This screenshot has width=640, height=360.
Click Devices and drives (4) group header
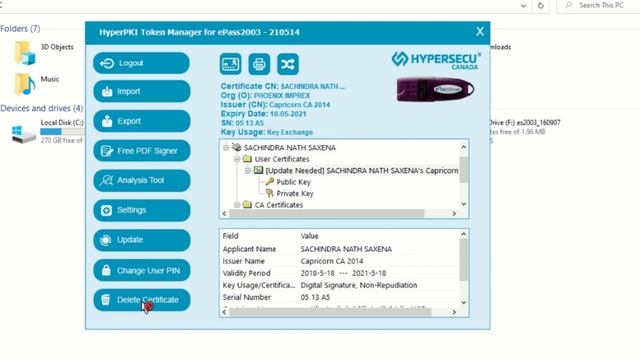tap(41, 109)
